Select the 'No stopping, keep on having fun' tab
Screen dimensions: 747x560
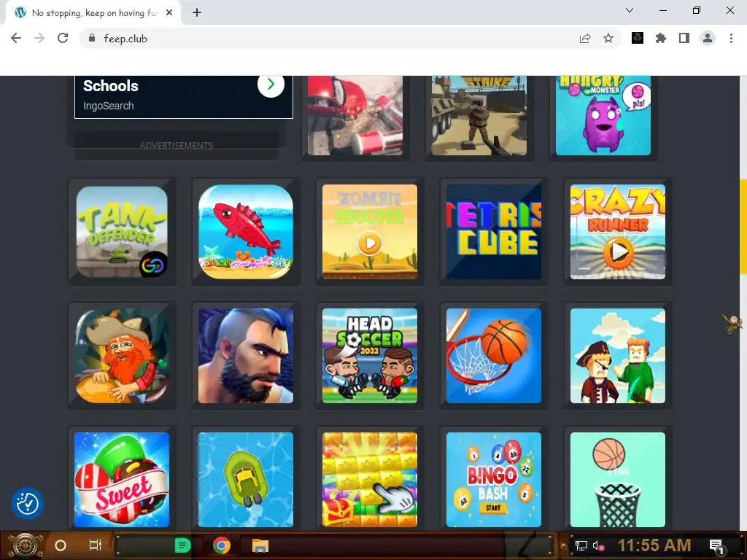point(93,13)
